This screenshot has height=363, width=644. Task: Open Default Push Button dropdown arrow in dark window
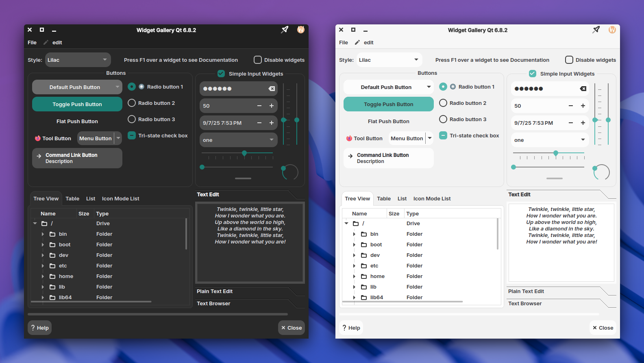pos(117,87)
